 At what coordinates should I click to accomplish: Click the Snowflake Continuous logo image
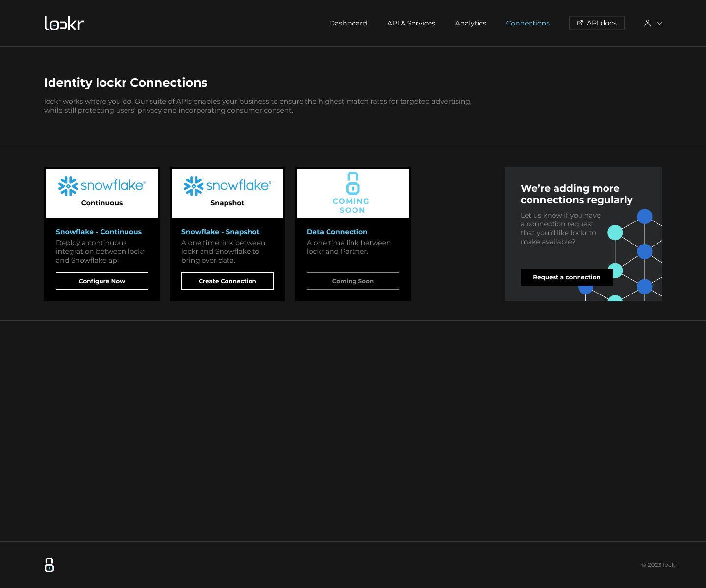coord(102,187)
